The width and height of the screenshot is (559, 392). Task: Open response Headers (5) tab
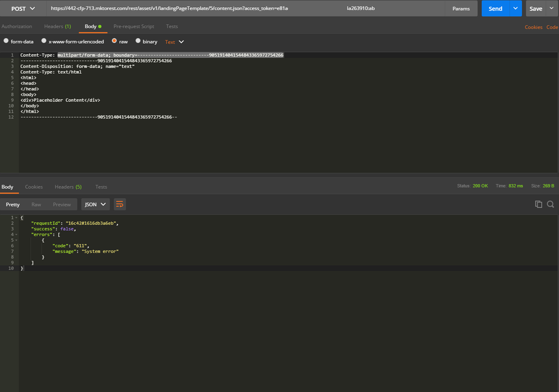coord(68,187)
